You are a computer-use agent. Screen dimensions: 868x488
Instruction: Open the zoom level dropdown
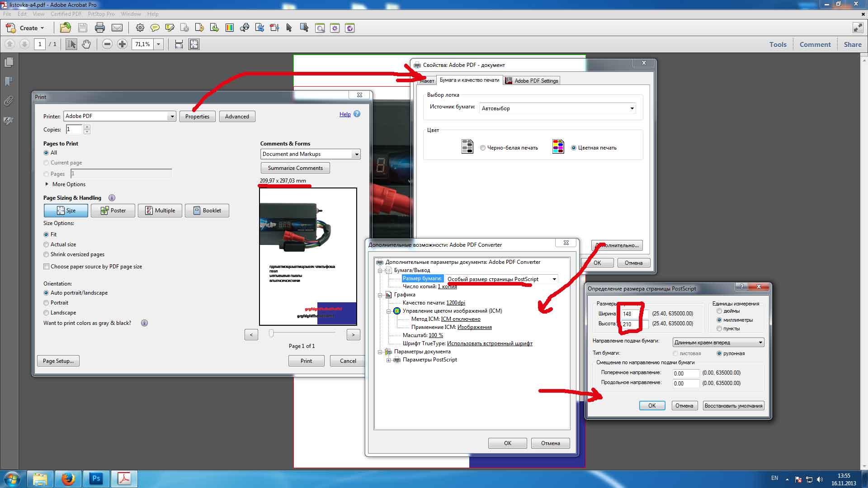pyautogui.click(x=158, y=44)
